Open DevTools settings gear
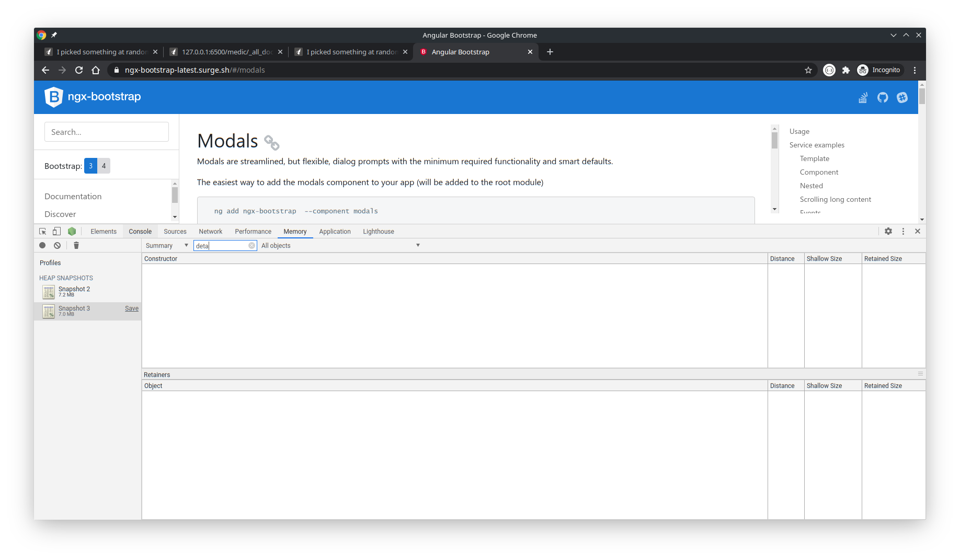 pyautogui.click(x=888, y=231)
